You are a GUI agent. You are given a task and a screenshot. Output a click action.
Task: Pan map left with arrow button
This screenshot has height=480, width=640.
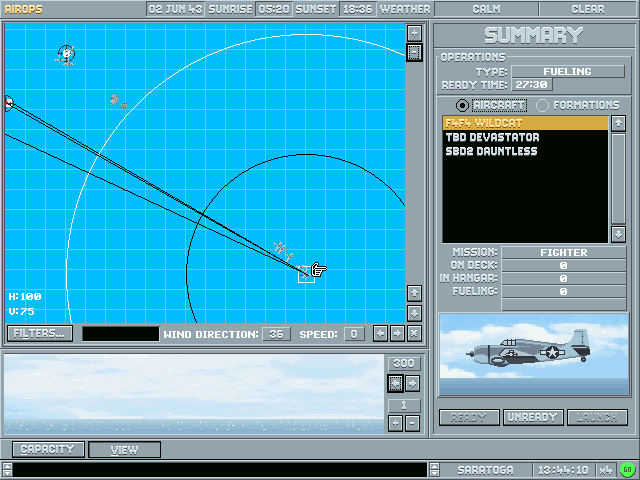(380, 334)
